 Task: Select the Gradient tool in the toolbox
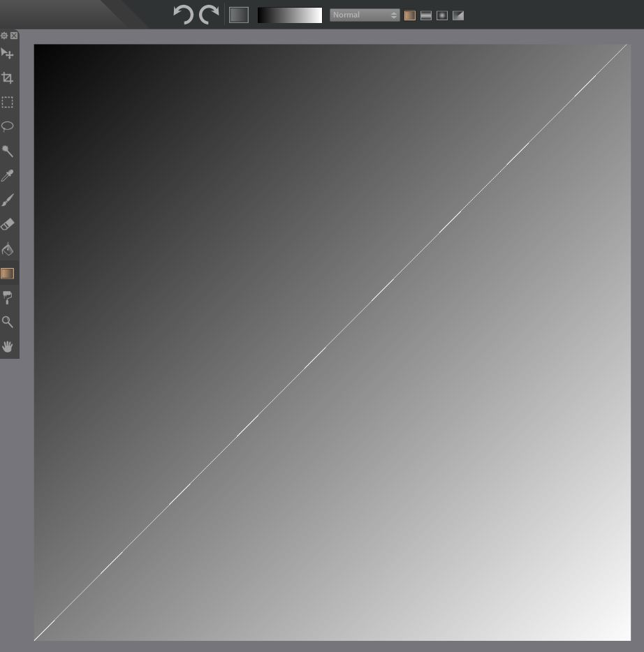click(x=8, y=273)
